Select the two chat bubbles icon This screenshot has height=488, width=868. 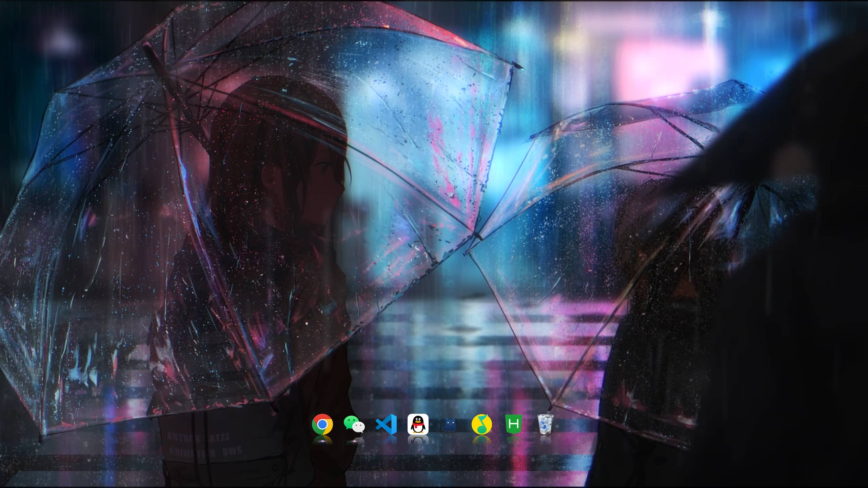coord(354,424)
